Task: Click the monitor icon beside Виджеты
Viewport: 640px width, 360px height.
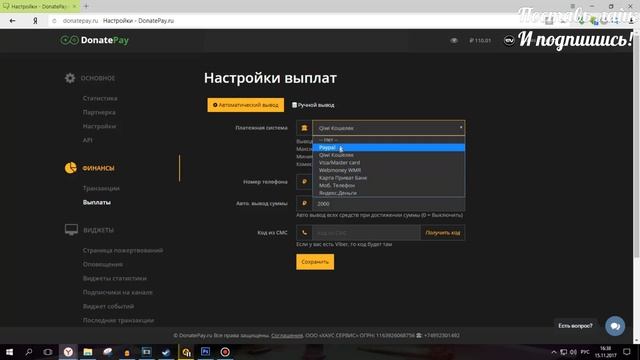Action: coord(71,230)
